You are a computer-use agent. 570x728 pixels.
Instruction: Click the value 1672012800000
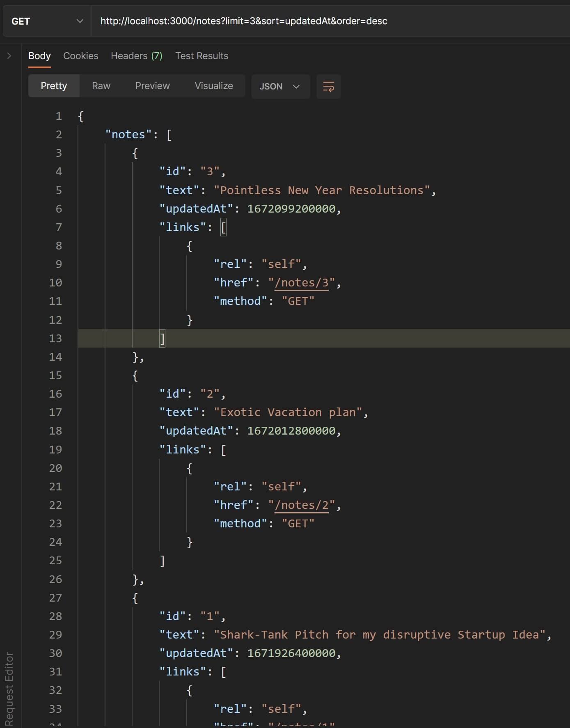point(291,431)
